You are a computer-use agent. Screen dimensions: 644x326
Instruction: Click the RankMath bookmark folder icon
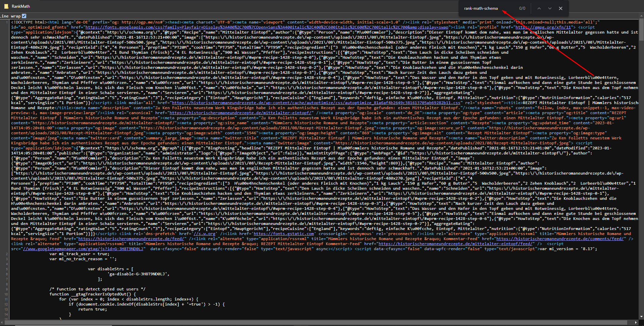click(x=6, y=6)
